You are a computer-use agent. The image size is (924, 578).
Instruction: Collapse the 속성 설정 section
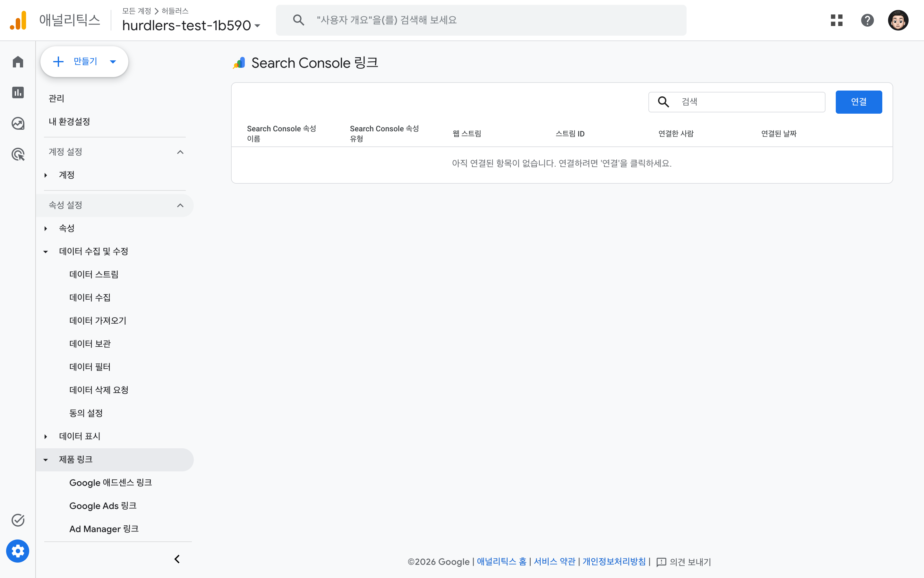click(180, 205)
